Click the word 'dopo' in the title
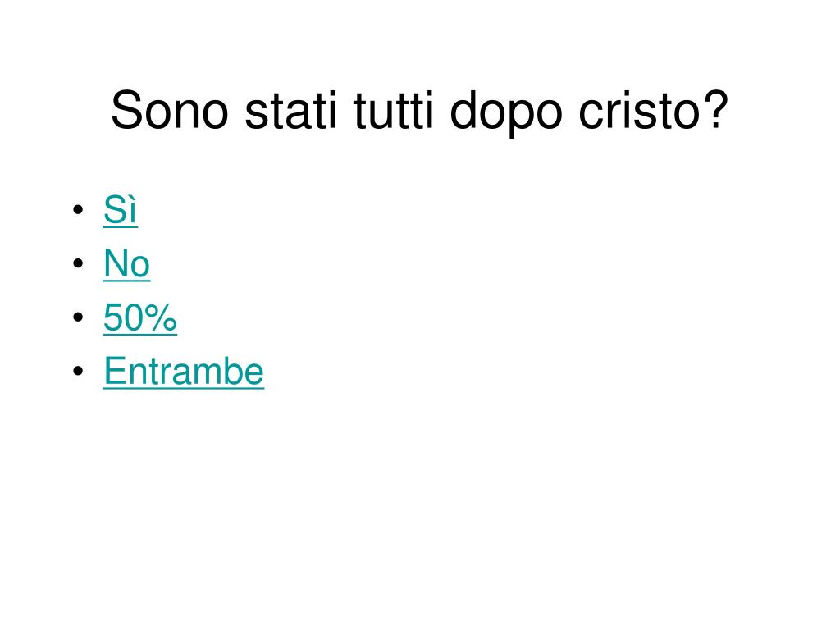Screen dimensions: 840x630 (x=505, y=113)
